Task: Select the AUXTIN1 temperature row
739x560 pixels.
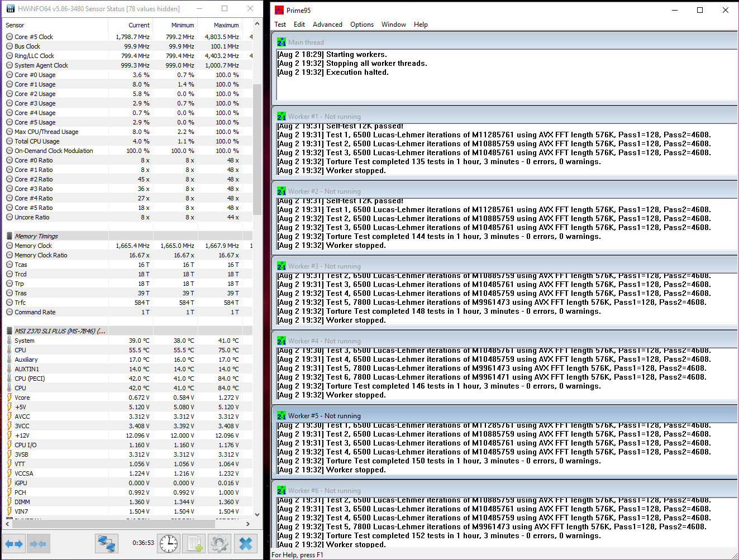Action: point(128,369)
